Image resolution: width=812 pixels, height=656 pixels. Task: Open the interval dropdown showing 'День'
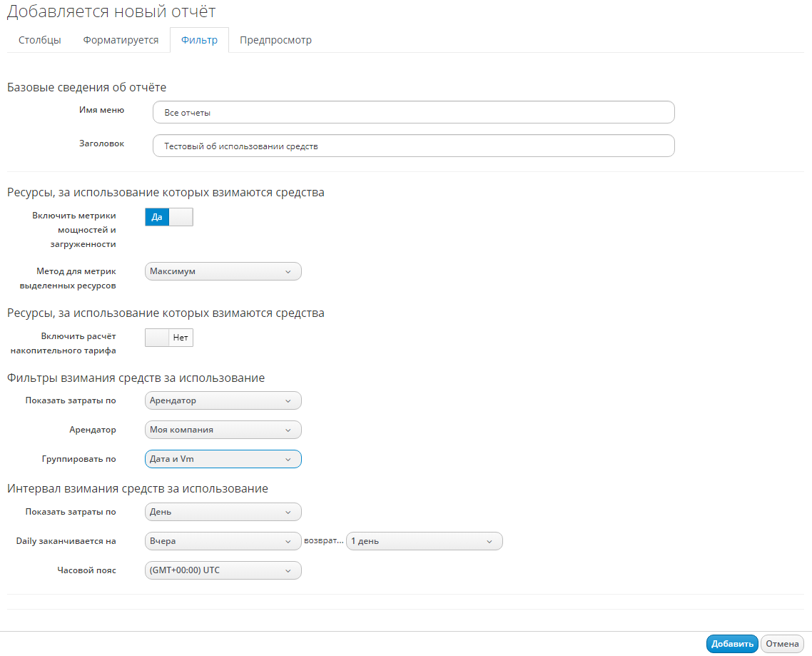[x=223, y=512]
